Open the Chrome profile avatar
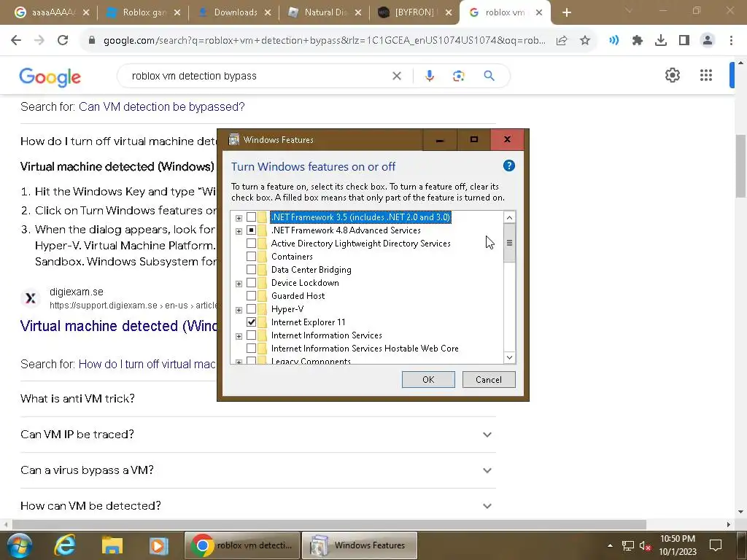 pos(708,41)
